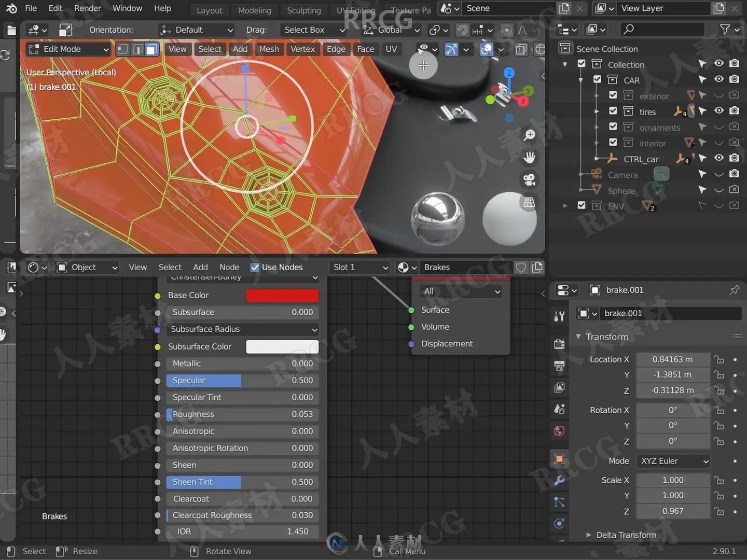Screen dimensions: 747x560
Task: Pin the brake.001 properties editor
Action: tap(734, 290)
